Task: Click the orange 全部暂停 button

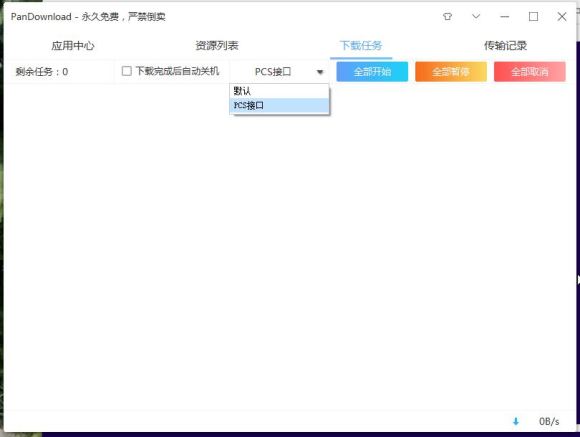Action: [451, 72]
